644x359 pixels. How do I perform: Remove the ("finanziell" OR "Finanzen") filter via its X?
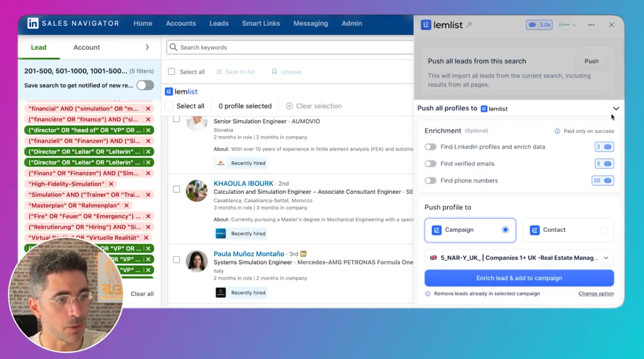(x=148, y=141)
